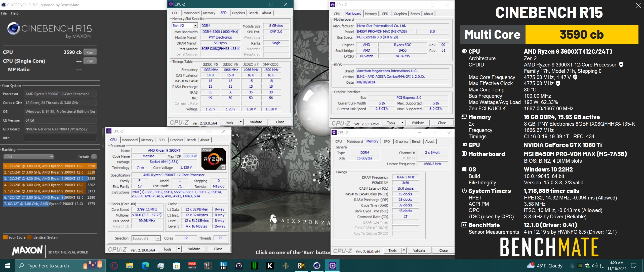Viewport: 644px width, 272px height.
Task: Switch to CPU tab in the SPD CPU-Z window
Action: point(175,13)
